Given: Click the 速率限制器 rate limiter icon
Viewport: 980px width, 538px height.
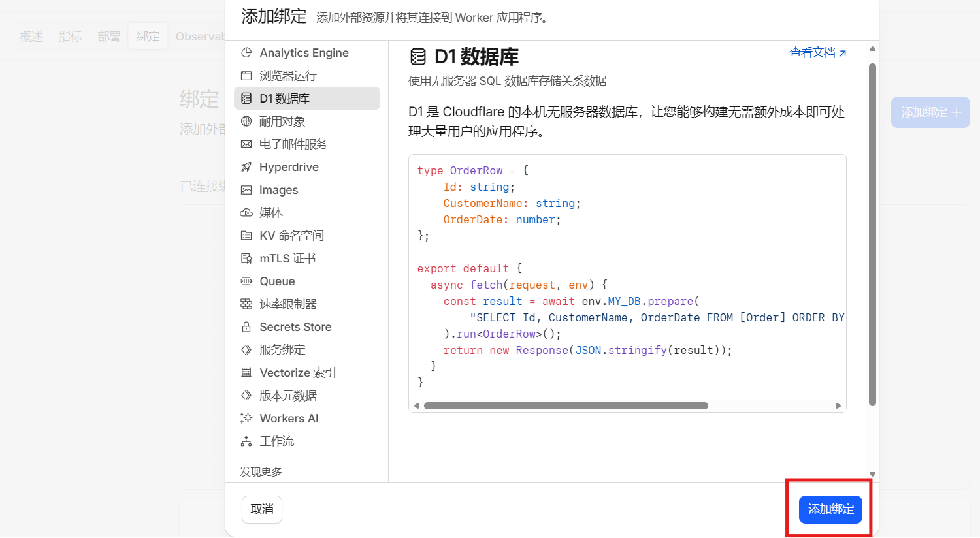Looking at the screenshot, I should click(246, 304).
